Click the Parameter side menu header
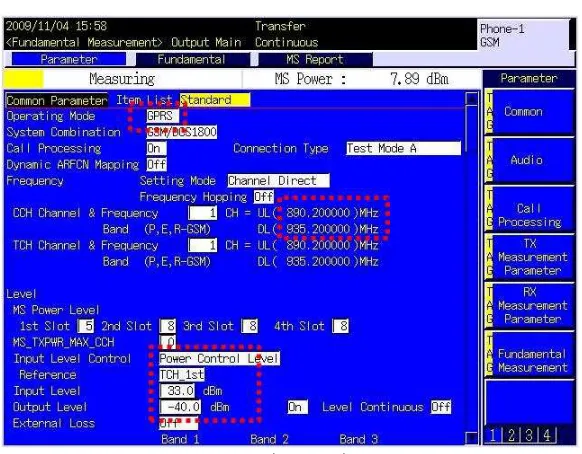582x454 pixels. [529, 78]
